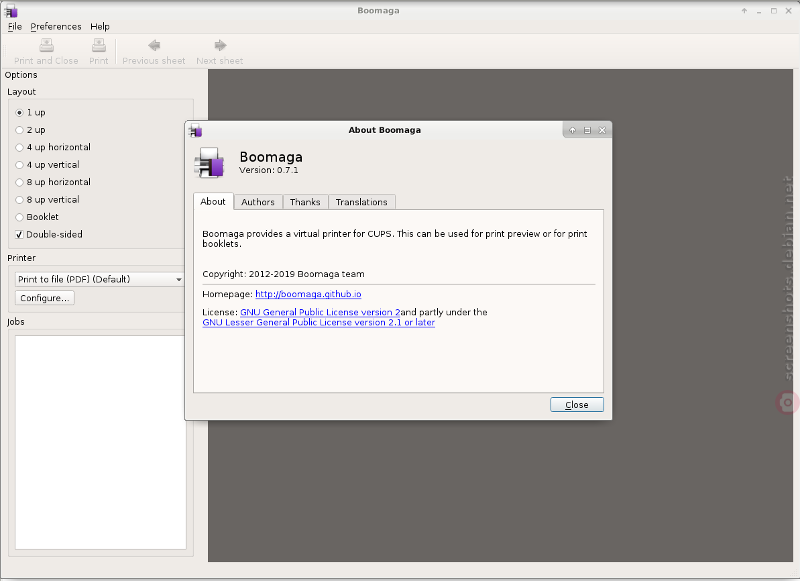The width and height of the screenshot is (800, 581).
Task: Click the Print toolbar icon
Action: pos(98,45)
